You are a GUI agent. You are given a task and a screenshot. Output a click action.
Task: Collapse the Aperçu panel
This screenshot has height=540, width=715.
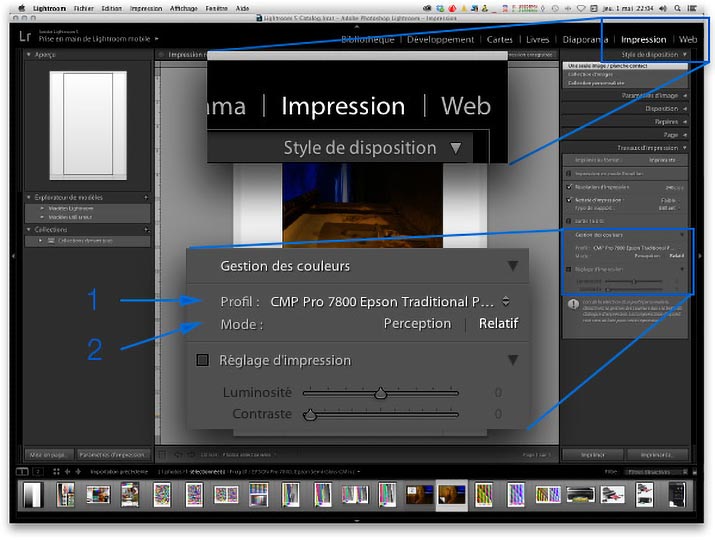[x=29, y=54]
